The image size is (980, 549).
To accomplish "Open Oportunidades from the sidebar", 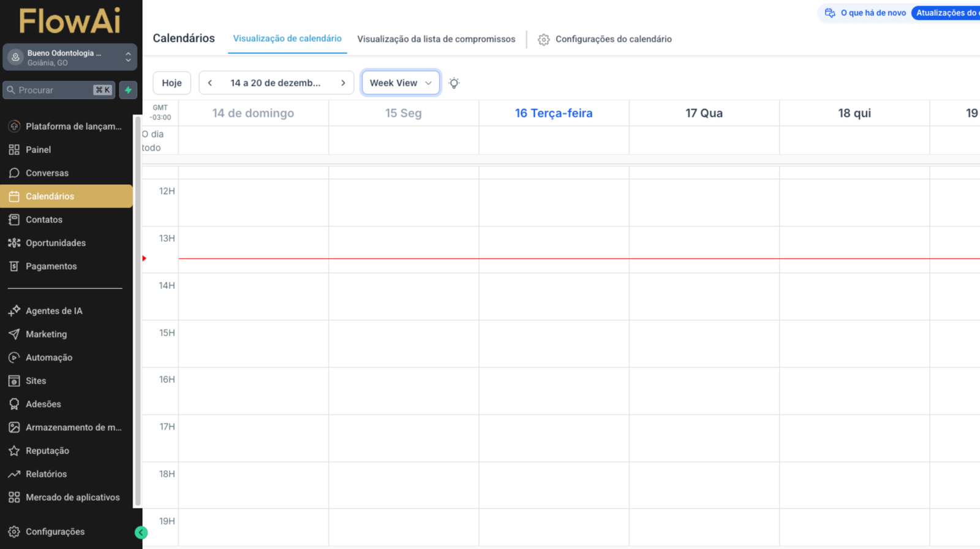I will click(x=56, y=243).
